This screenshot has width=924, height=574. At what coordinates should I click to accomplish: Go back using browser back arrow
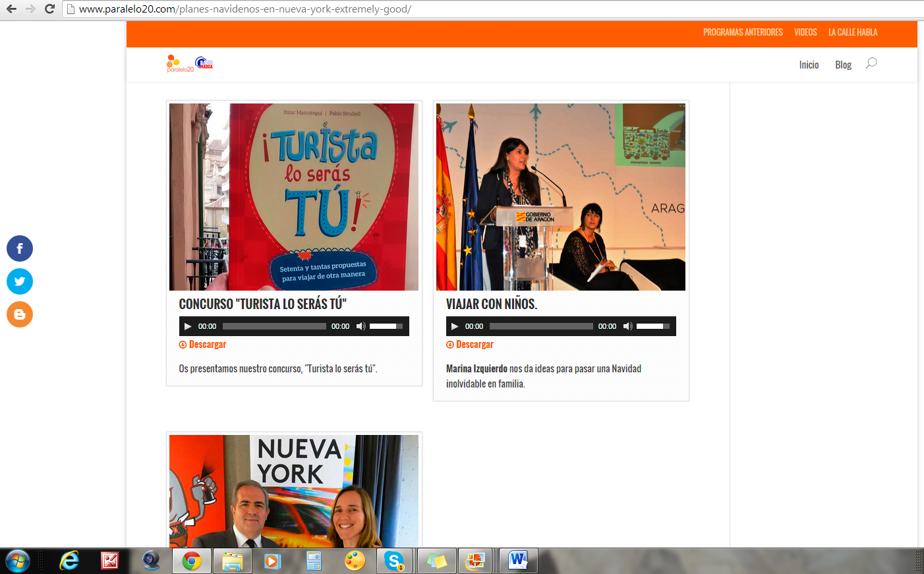[11, 9]
